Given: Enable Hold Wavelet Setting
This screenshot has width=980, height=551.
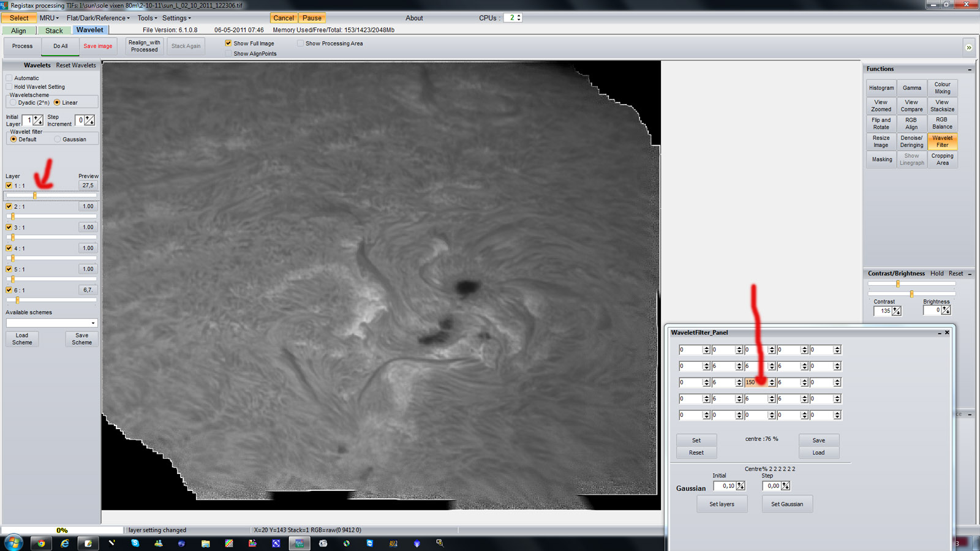Looking at the screenshot, I should pyautogui.click(x=9, y=86).
